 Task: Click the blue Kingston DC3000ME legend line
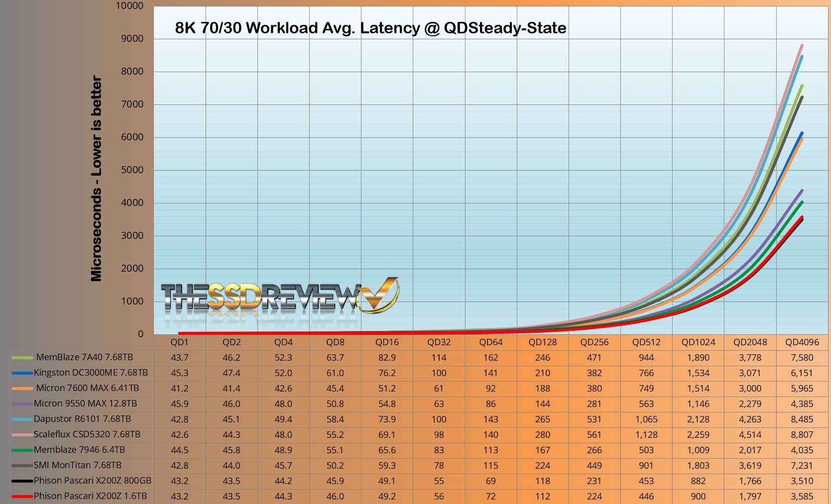coord(22,373)
